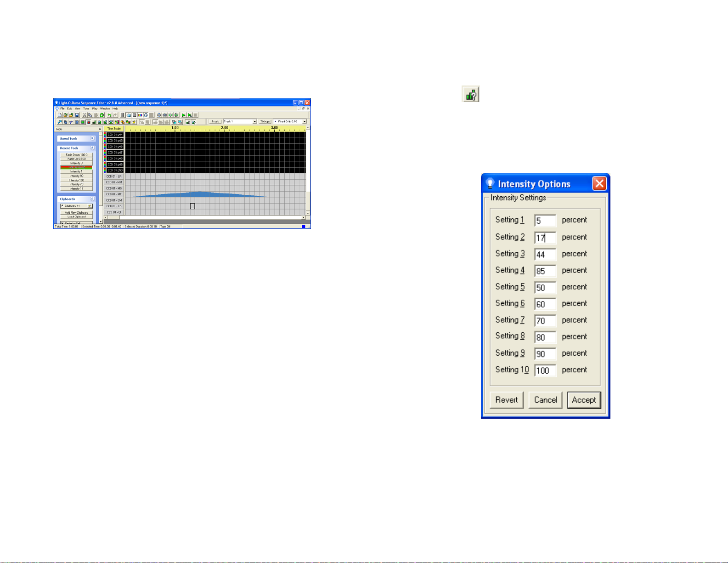Viewport: 728px width, 563px height.
Task: Select the green On tool icon
Action: click(x=83, y=122)
